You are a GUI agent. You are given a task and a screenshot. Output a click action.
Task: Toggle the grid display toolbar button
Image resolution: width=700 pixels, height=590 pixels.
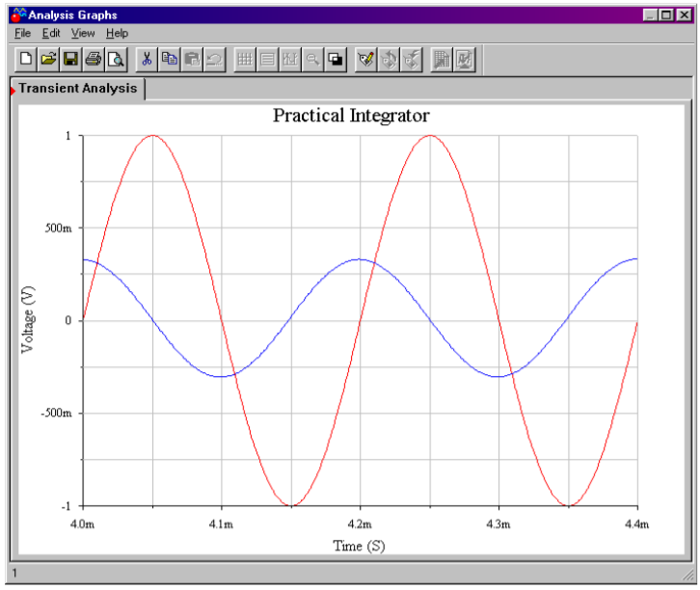tap(246, 59)
